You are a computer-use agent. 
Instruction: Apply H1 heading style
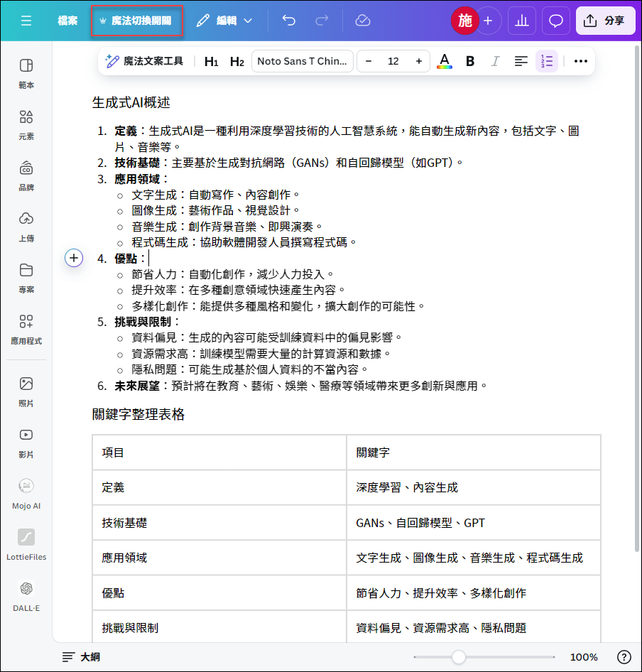pos(212,61)
